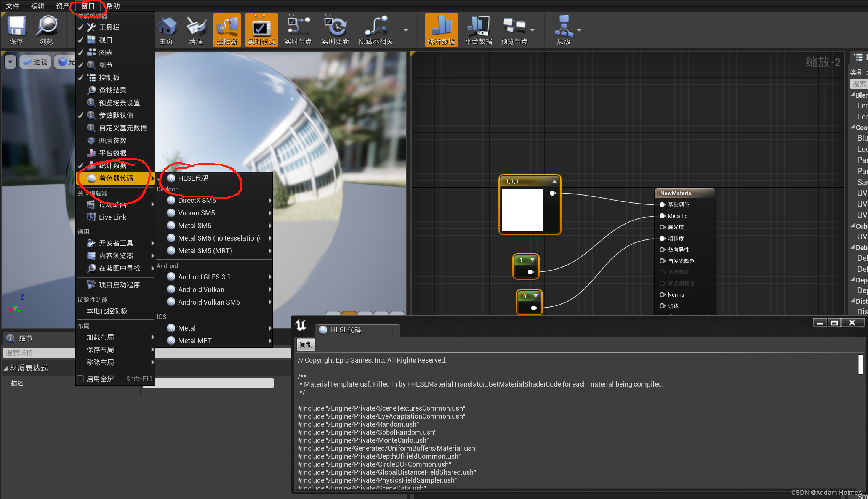Viewport: 868px width, 499px height.
Task: Select HLSL代码 in the shader code submenu
Action: tap(194, 178)
